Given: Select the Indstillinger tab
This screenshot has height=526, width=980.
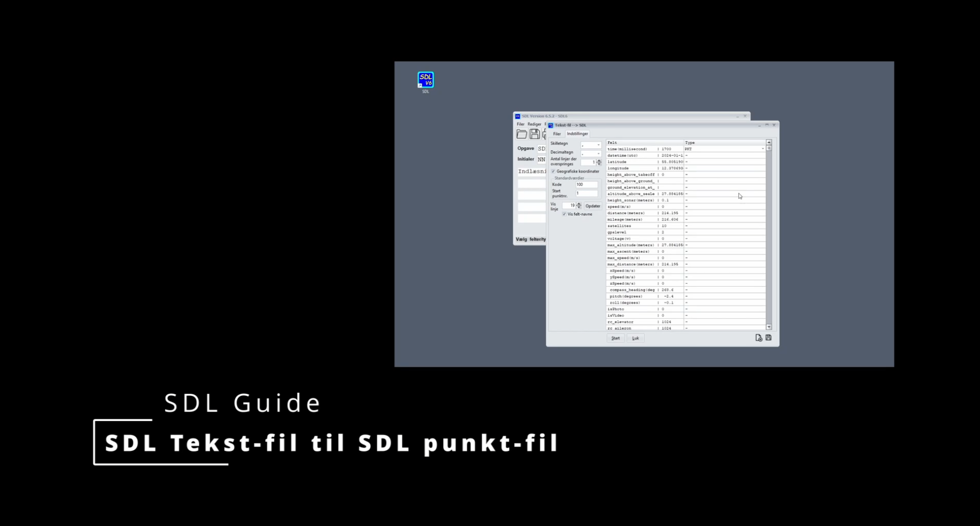Looking at the screenshot, I should 577,134.
